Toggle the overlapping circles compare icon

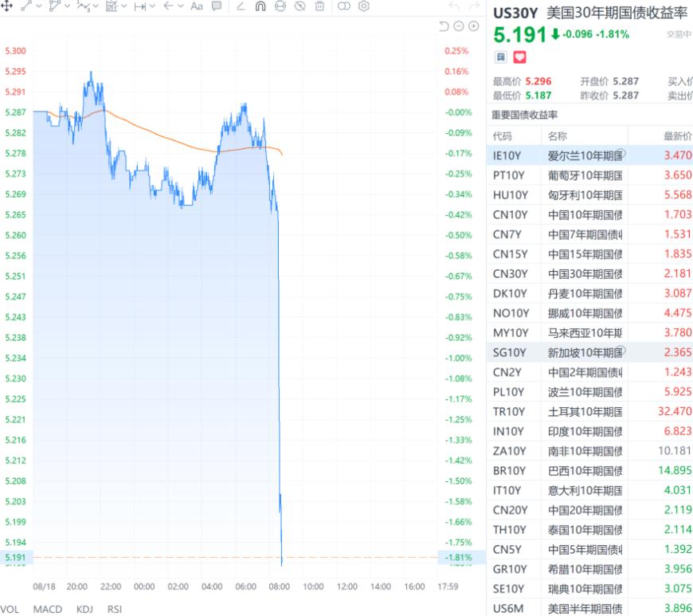(343, 6)
